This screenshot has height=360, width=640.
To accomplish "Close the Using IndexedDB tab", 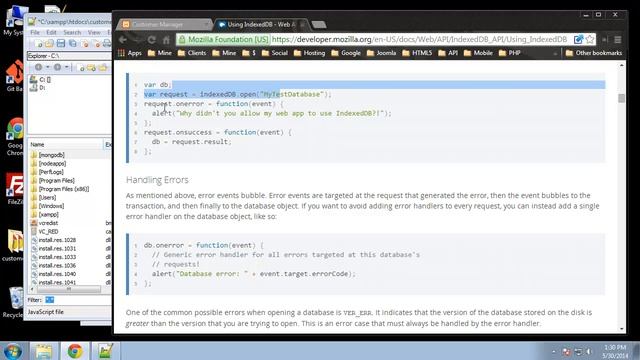I will pos(302,24).
